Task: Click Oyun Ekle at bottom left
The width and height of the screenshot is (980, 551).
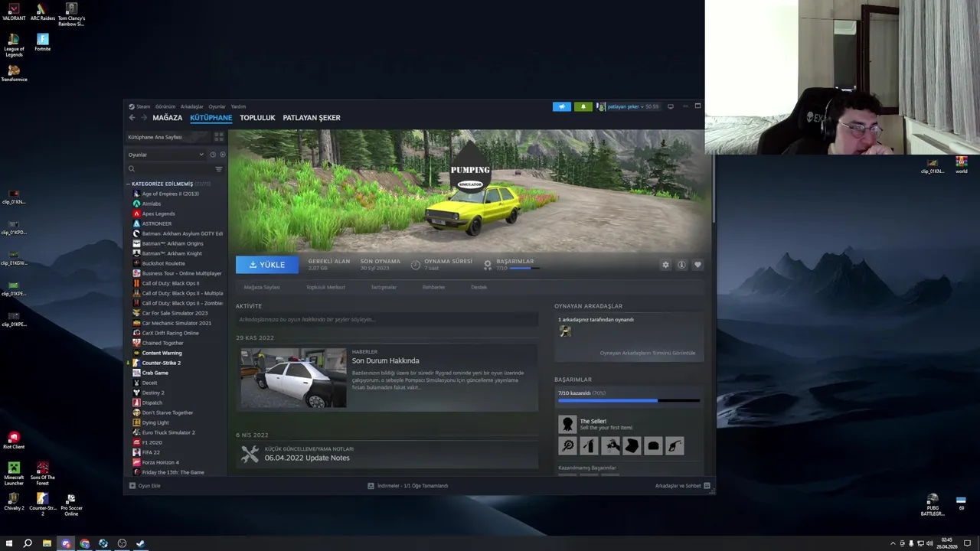Action: 145,486
